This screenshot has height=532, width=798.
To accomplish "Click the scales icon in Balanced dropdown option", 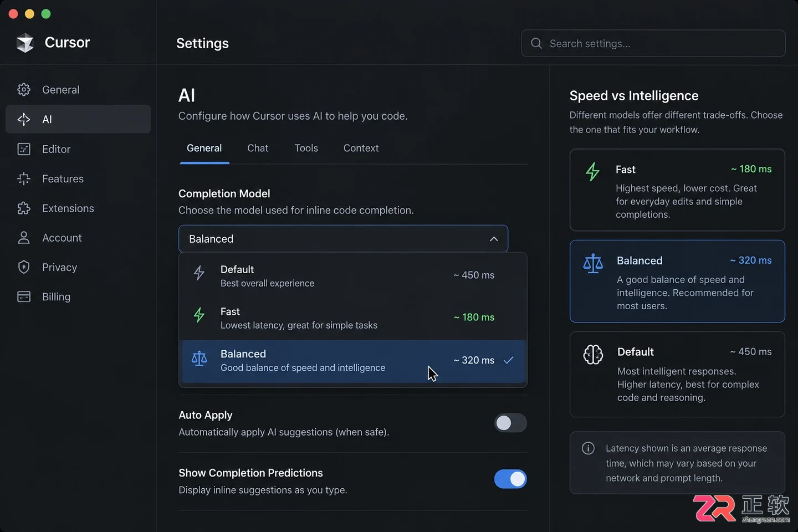I will coord(199,359).
